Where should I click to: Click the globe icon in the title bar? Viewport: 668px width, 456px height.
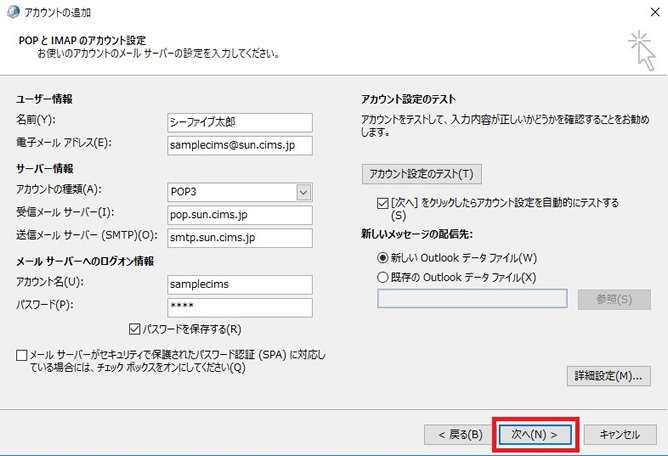(x=13, y=12)
